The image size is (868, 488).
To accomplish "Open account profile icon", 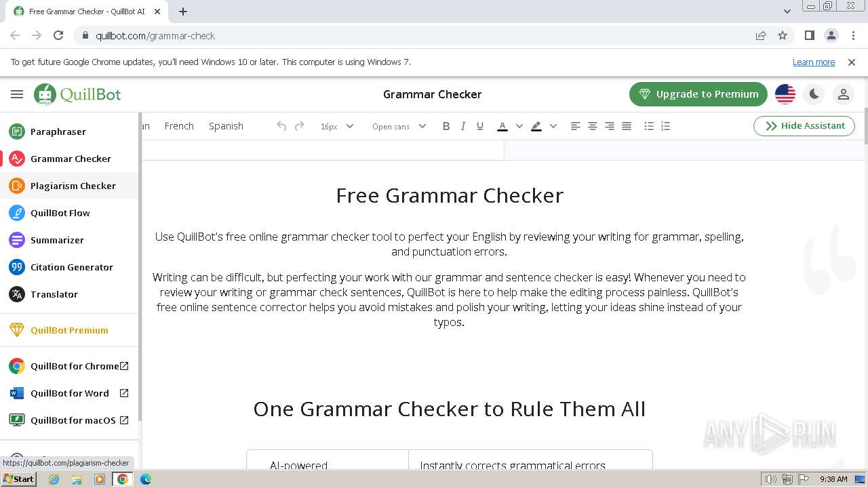I will pos(844,94).
